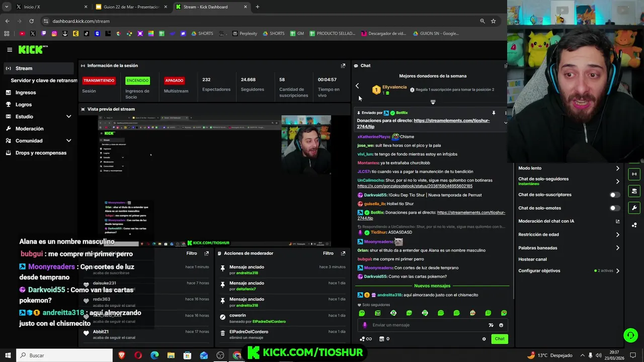
Task: Open Filtro in the activity feed panel
Action: [192, 253]
